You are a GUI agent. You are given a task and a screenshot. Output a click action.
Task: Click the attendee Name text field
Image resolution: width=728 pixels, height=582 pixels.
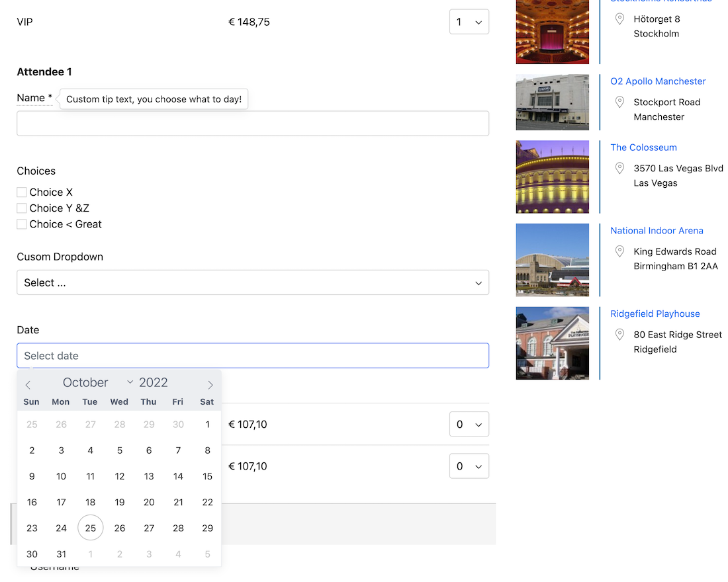[253, 124]
